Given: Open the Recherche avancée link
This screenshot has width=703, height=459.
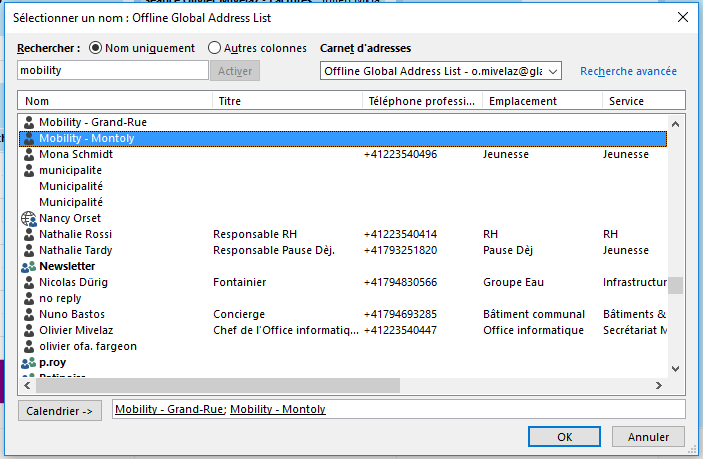Looking at the screenshot, I should click(x=628, y=71).
